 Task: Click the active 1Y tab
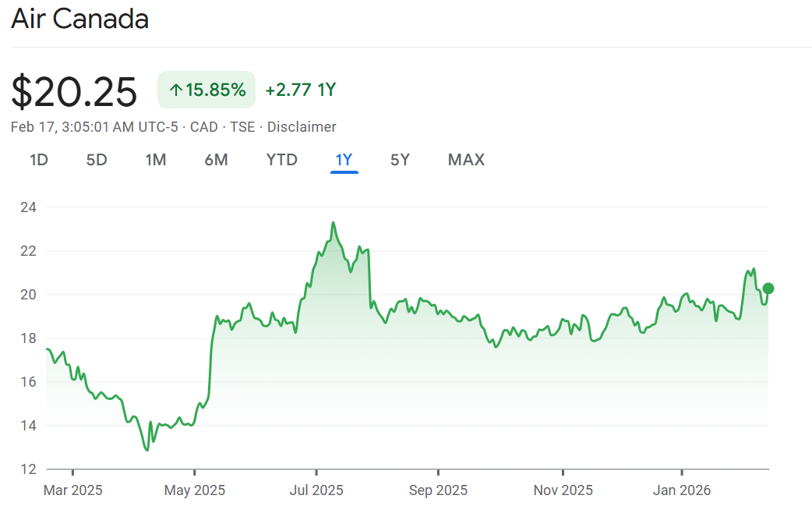(x=344, y=160)
